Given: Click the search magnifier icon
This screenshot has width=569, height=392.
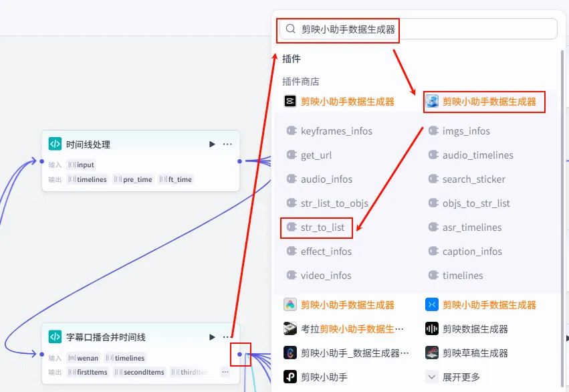Looking at the screenshot, I should pos(290,29).
